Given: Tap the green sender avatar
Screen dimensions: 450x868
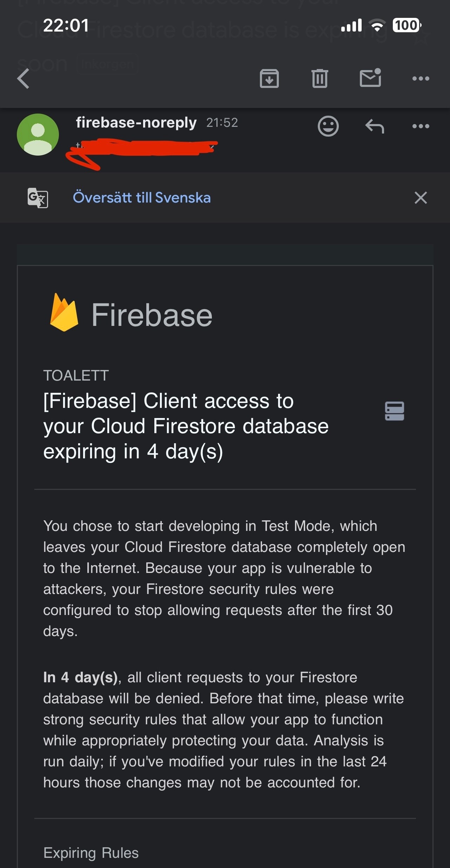Looking at the screenshot, I should point(38,135).
